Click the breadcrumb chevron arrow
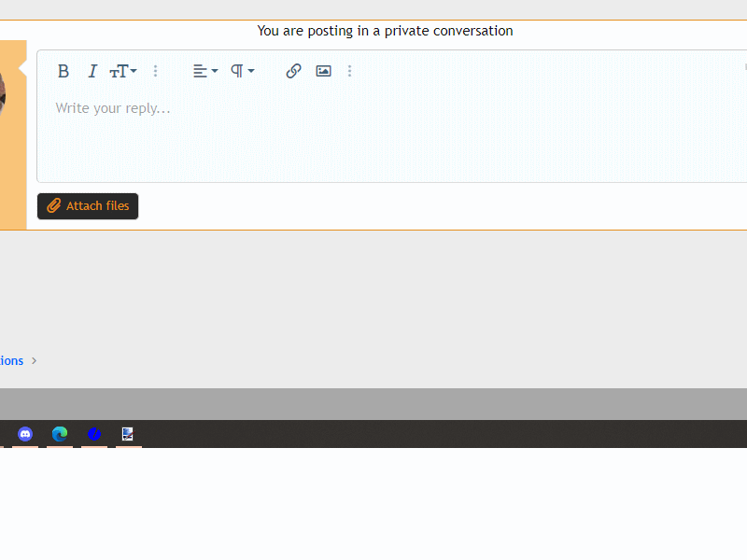This screenshot has height=560, width=747. (35, 360)
